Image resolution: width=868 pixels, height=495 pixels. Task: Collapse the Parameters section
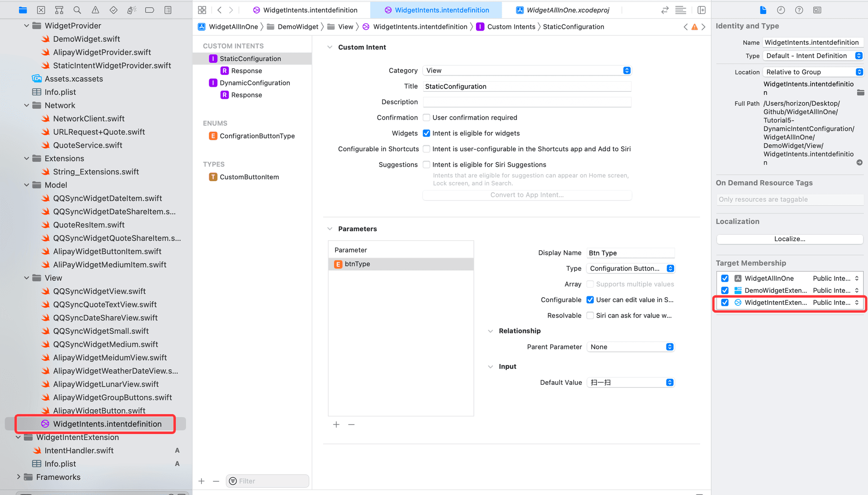[330, 229]
